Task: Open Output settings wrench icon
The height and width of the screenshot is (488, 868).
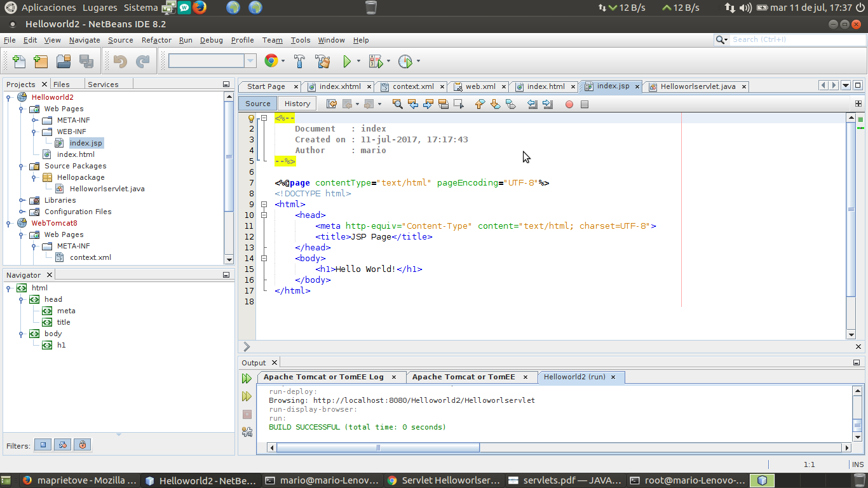Action: tap(247, 432)
